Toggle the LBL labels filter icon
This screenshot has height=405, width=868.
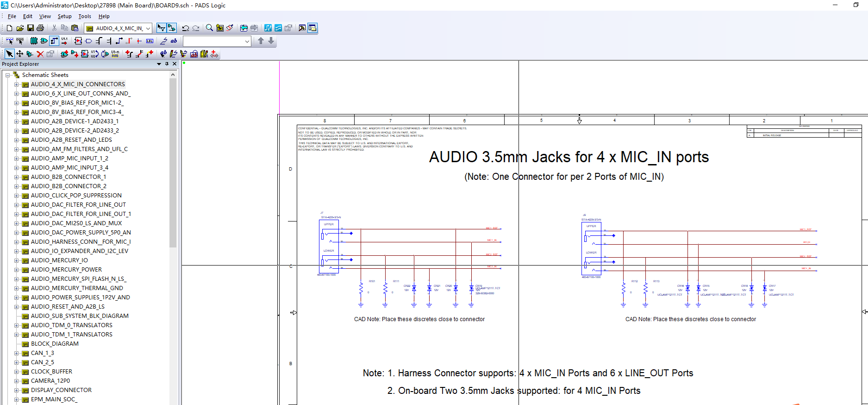(150, 41)
